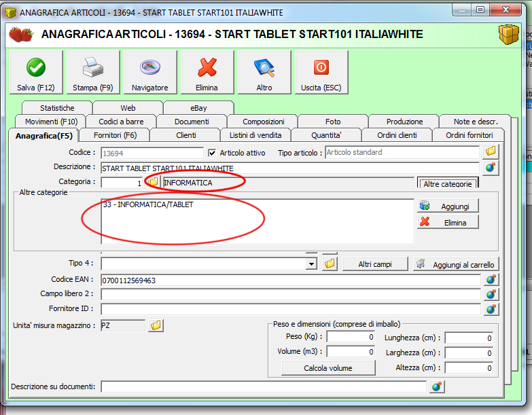Click the Larghezza (cm) field

(x=469, y=353)
